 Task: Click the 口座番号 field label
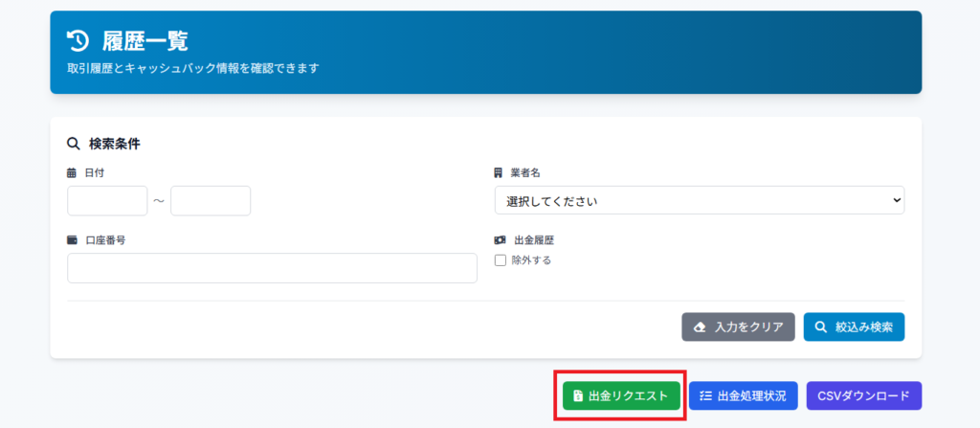click(104, 240)
